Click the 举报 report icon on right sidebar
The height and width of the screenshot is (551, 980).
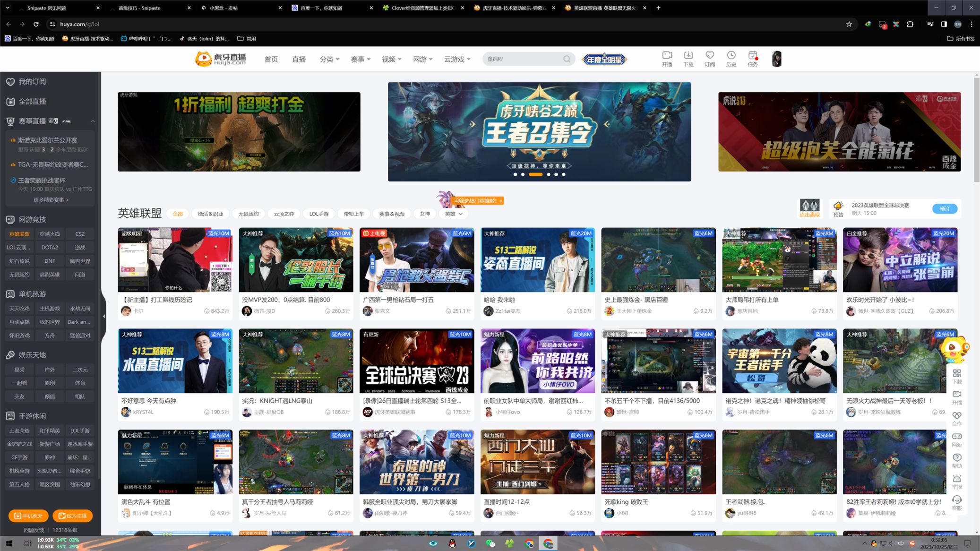tap(956, 479)
